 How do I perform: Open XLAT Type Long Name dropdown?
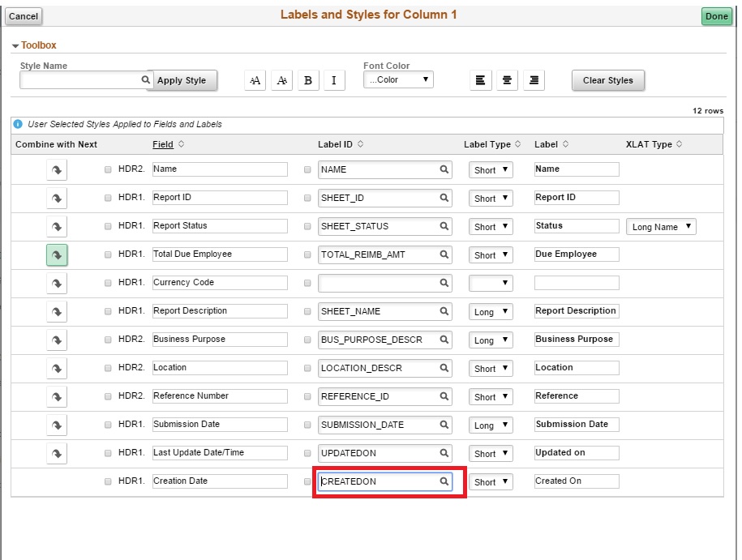(x=661, y=227)
